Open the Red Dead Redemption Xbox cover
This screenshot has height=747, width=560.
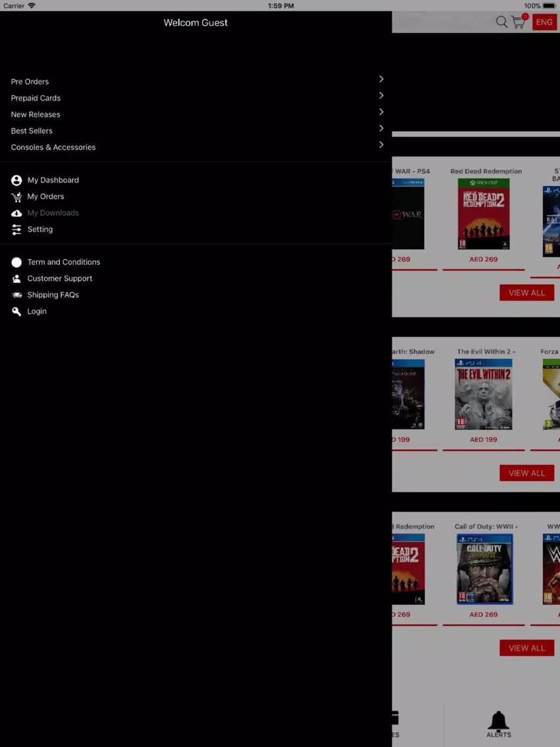(x=484, y=214)
